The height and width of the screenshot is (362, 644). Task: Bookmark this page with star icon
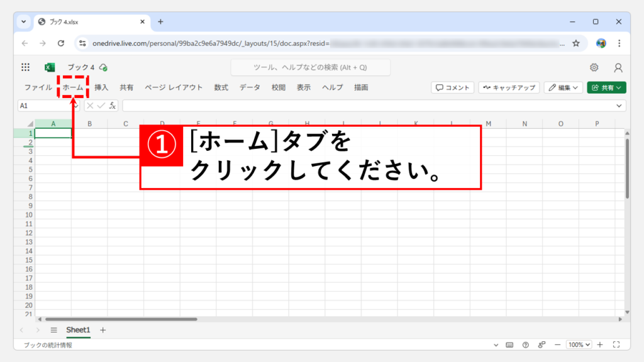click(576, 43)
